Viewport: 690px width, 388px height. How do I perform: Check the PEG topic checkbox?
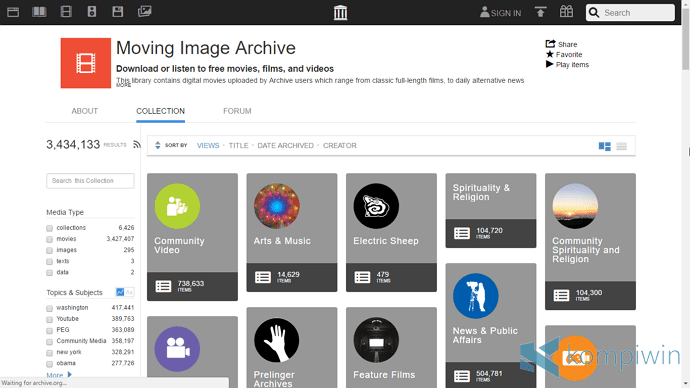coord(49,330)
